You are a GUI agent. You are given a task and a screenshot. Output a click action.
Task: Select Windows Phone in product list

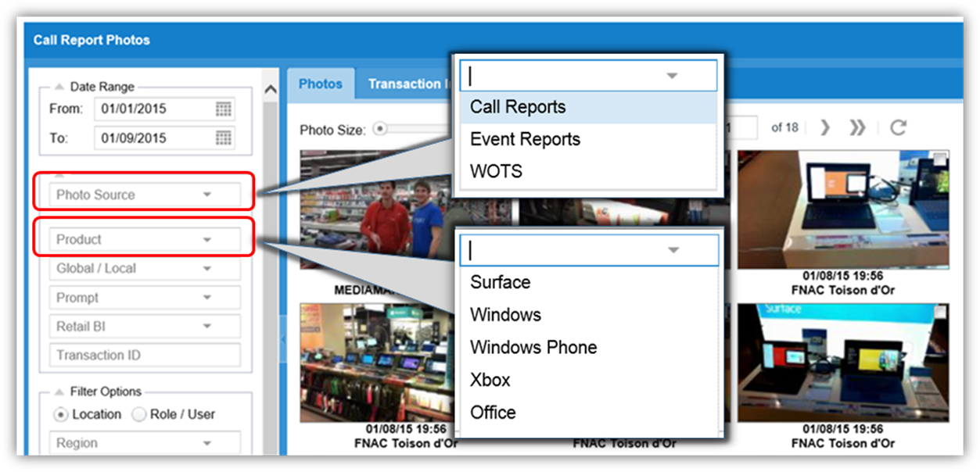(533, 348)
